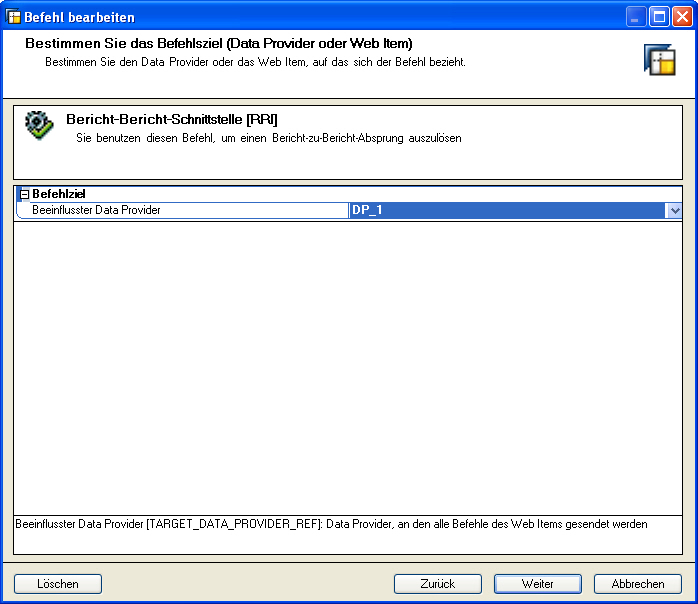The width and height of the screenshot is (698, 604).
Task: Click the wizard icon in header corner
Action: click(x=659, y=60)
